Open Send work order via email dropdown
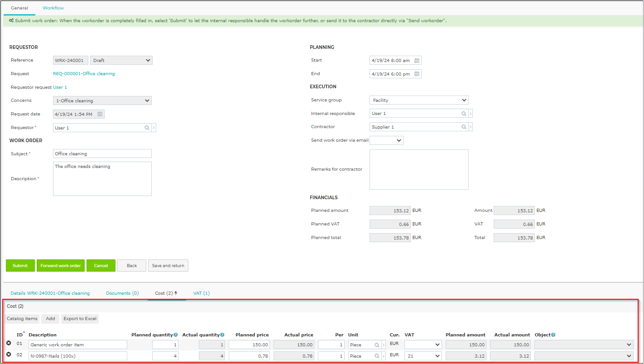This screenshot has width=644, height=364. (x=386, y=140)
